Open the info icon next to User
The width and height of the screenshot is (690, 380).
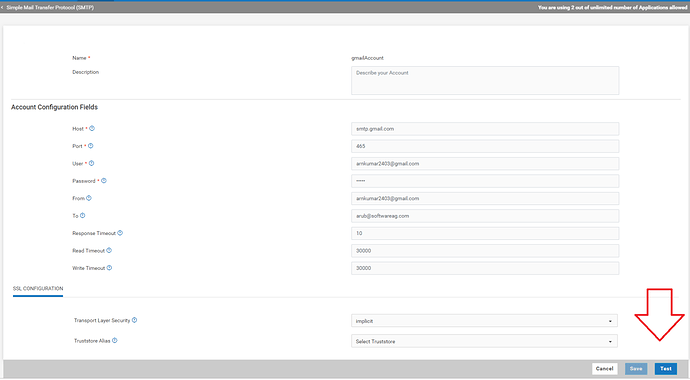(x=92, y=163)
